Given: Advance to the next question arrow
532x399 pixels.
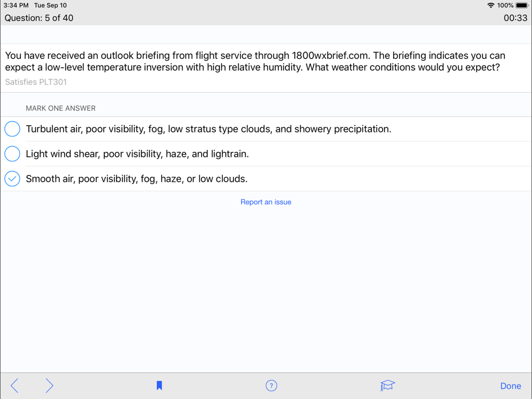Looking at the screenshot, I should pyautogui.click(x=49, y=385).
